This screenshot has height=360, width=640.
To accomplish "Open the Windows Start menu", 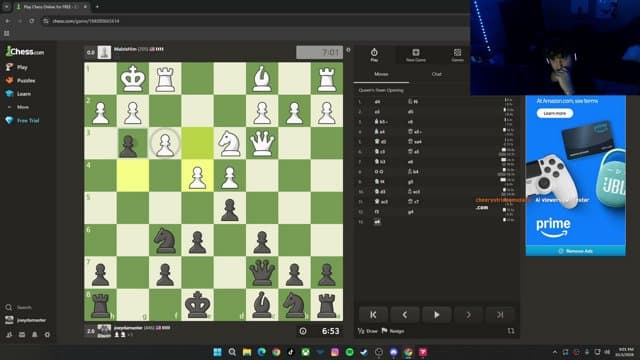I will click(x=218, y=352).
